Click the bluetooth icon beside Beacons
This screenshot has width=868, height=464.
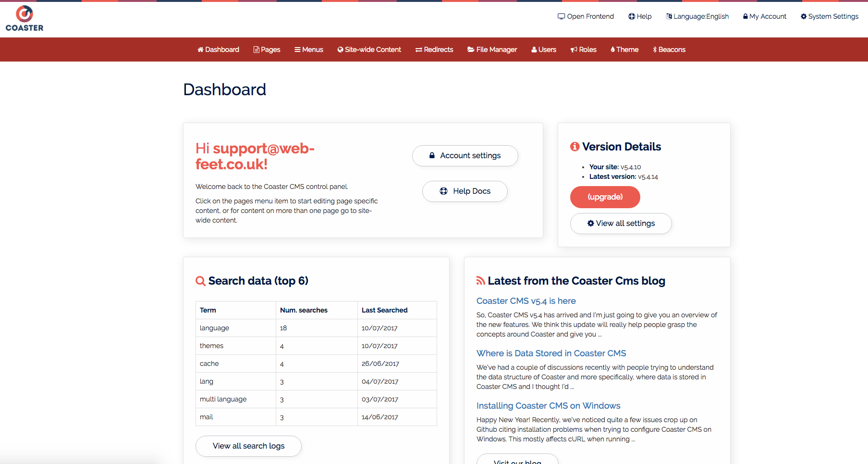click(x=655, y=50)
